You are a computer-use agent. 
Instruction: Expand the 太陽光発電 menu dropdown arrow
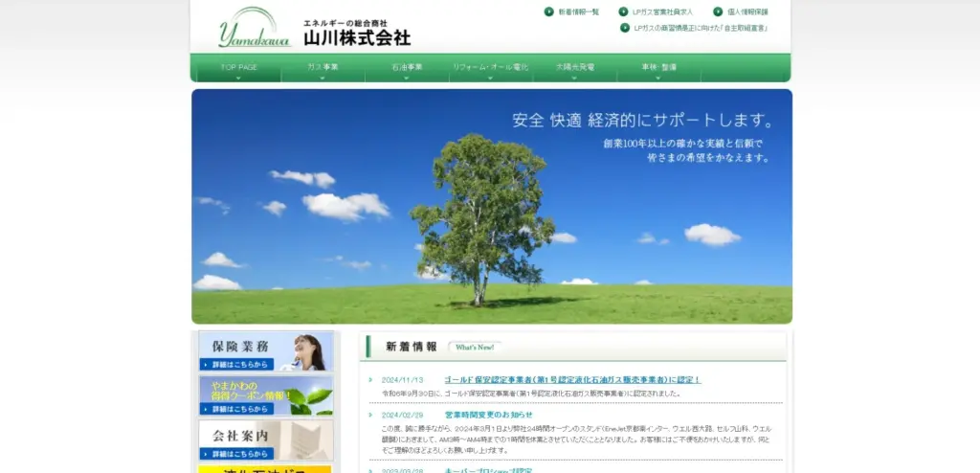pyautogui.click(x=574, y=78)
